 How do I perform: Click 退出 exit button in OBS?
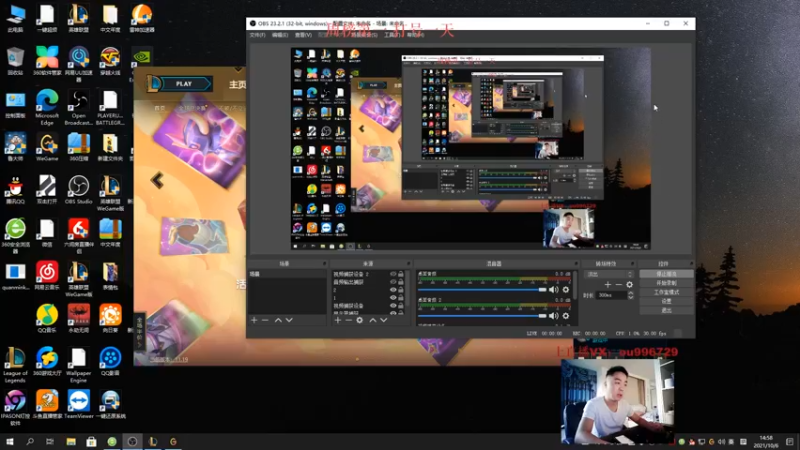pos(666,310)
